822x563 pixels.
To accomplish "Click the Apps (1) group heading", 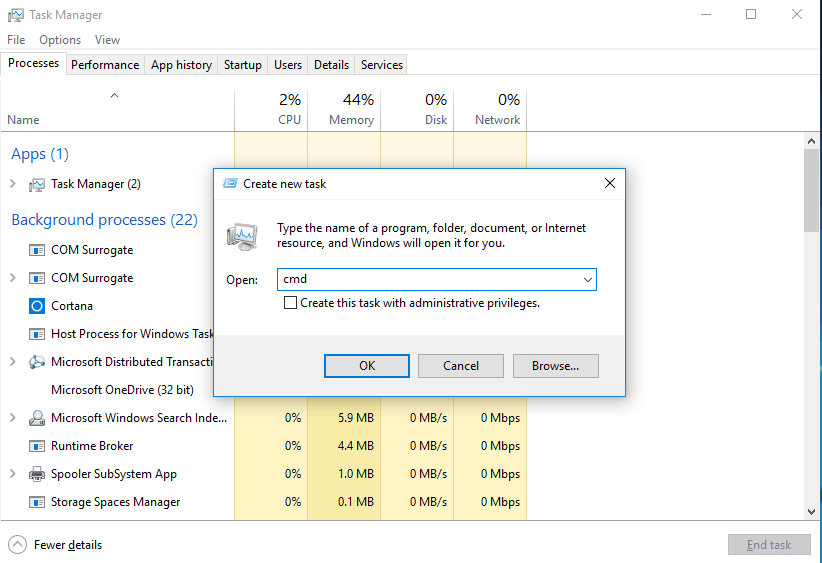I will click(40, 154).
